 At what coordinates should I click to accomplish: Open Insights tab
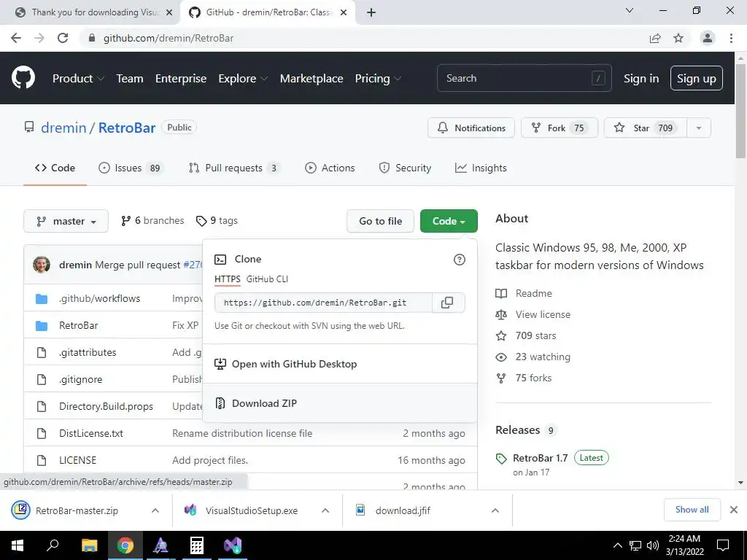click(x=481, y=168)
